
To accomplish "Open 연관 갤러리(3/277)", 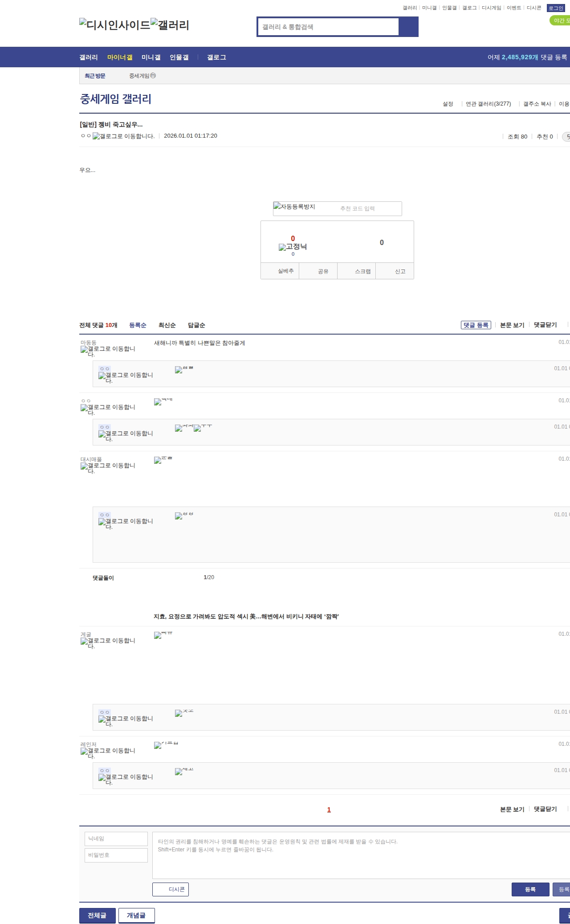I will click(x=488, y=104).
